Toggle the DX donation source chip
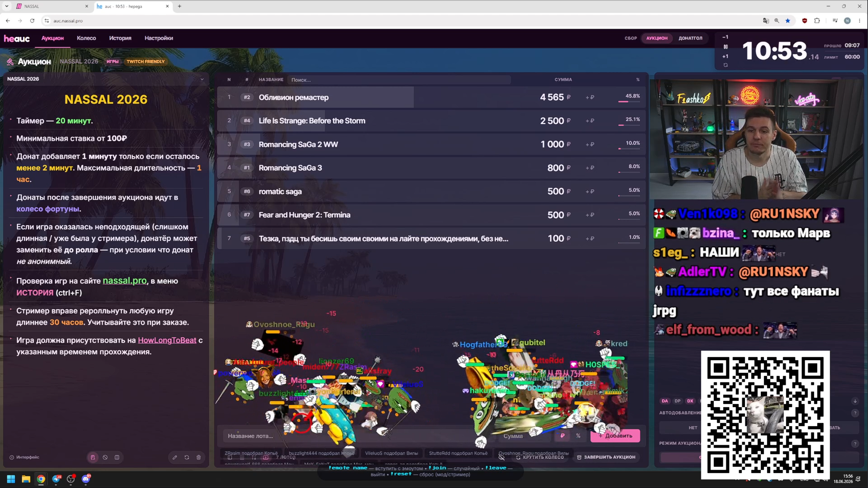This screenshot has width=868, height=488. (x=690, y=401)
